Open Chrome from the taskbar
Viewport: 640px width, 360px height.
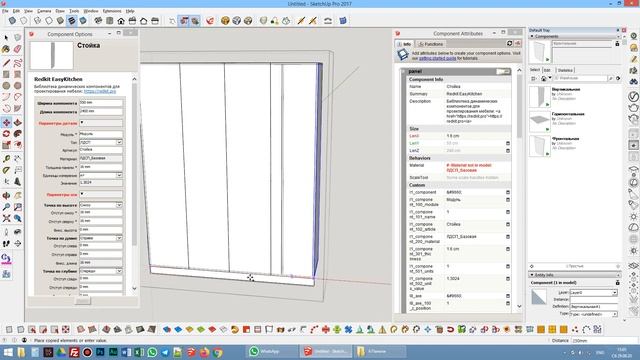coord(217,352)
